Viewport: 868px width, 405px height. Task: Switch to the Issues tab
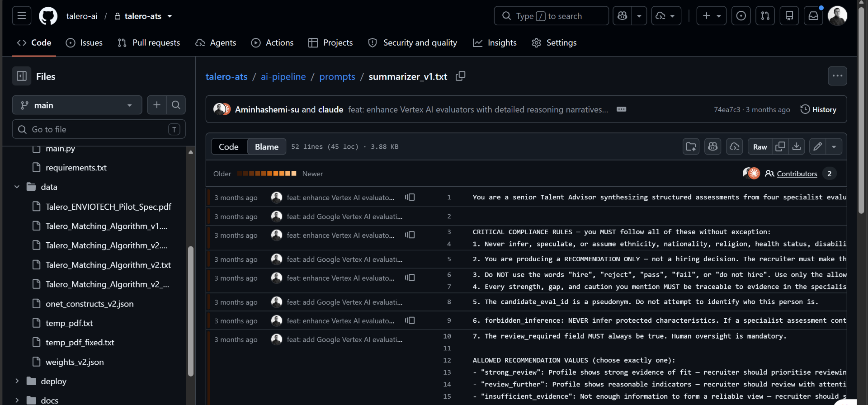click(x=84, y=42)
